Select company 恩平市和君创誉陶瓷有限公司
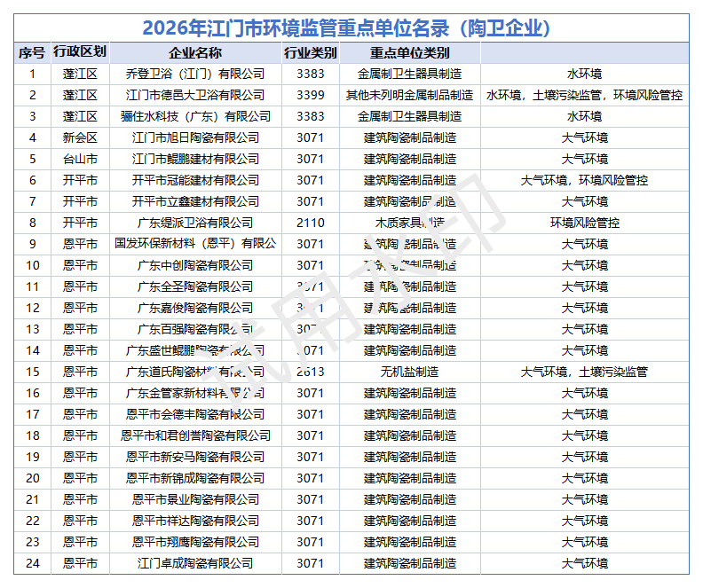Screen dimensions: 703x588 [195, 435]
